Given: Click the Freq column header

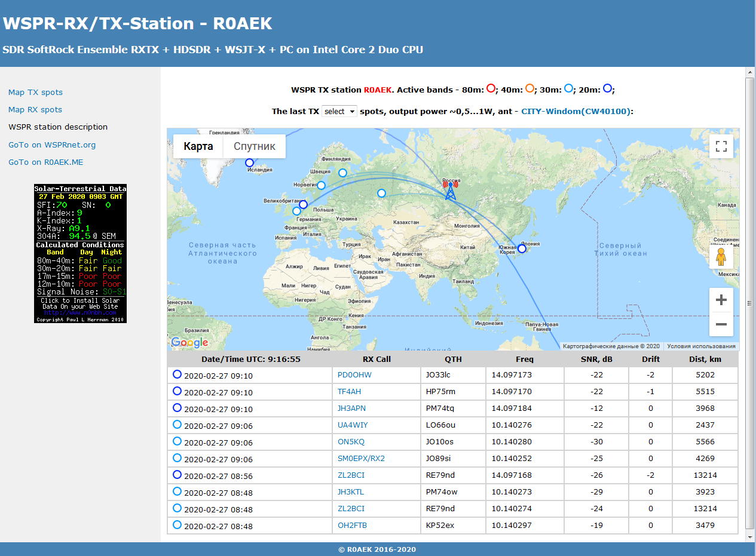Looking at the screenshot, I should (x=525, y=359).
